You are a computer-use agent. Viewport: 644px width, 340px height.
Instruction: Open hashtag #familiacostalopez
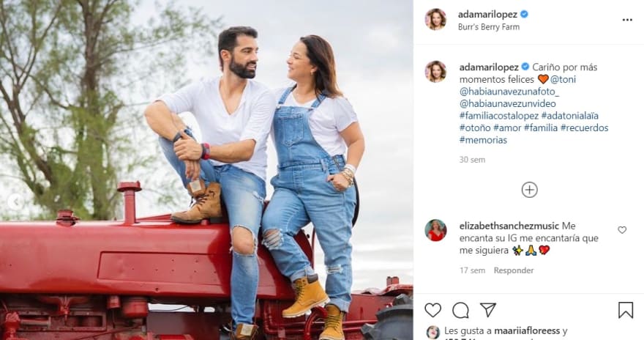tap(498, 116)
